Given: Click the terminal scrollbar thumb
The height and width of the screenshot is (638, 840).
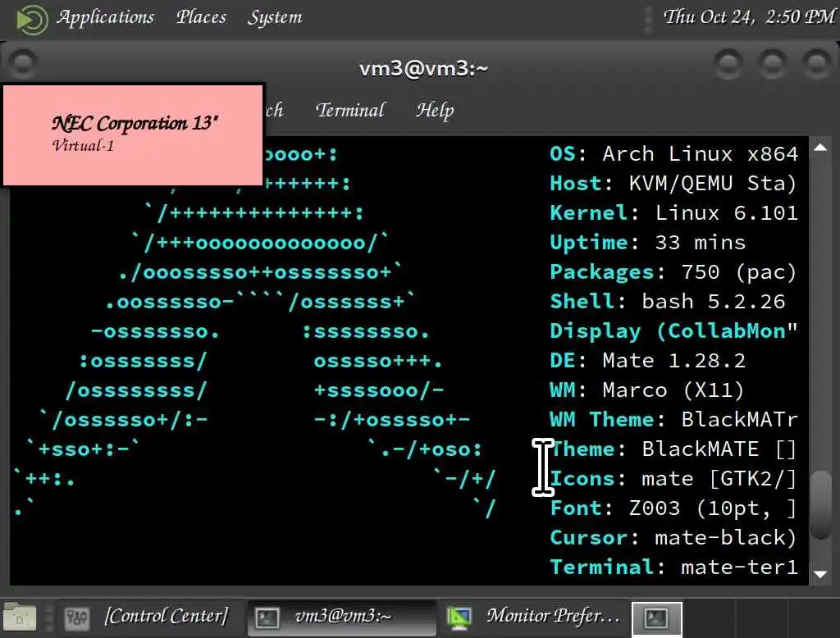Looking at the screenshot, I should tap(819, 504).
